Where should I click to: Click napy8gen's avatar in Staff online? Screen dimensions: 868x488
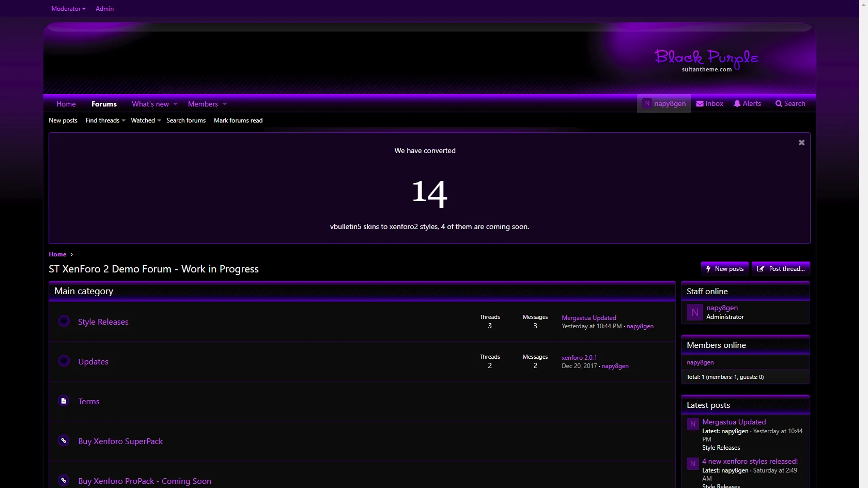click(694, 312)
